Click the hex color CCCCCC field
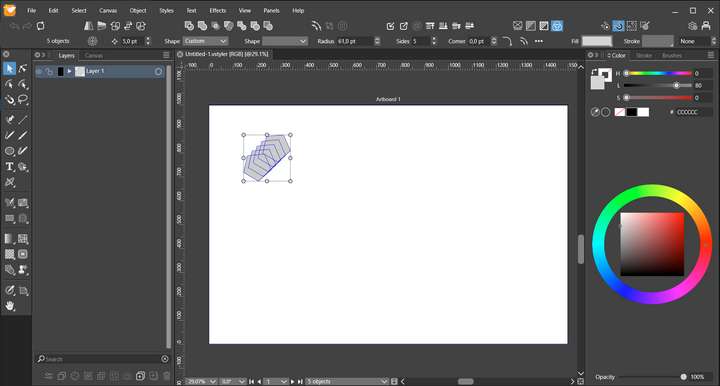The height and width of the screenshot is (386, 720). click(x=694, y=112)
